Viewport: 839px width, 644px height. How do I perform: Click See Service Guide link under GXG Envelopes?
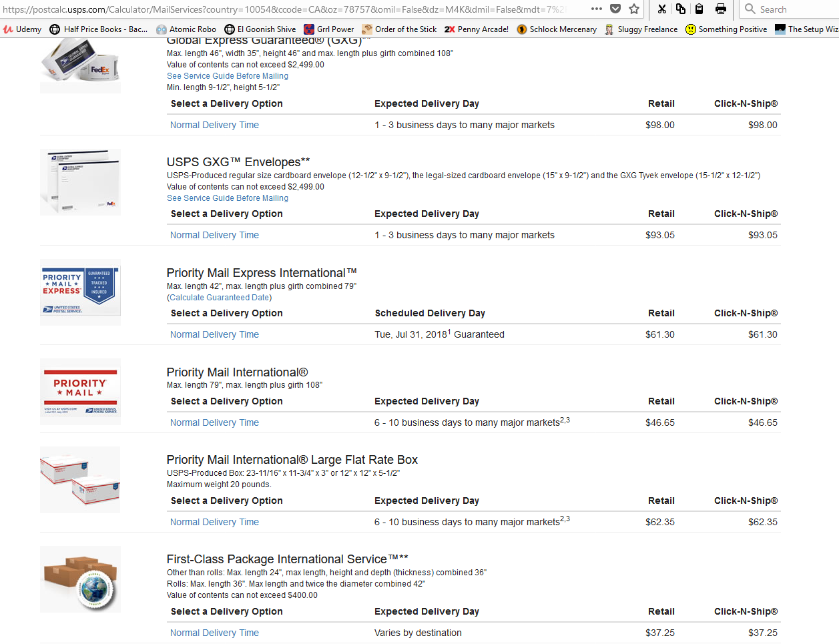point(228,198)
